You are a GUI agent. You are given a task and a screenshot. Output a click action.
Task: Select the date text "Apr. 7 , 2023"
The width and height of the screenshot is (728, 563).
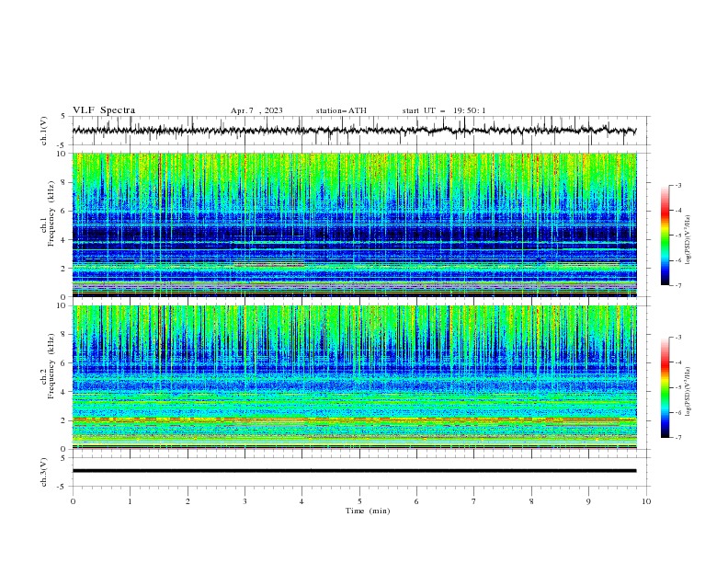(256, 110)
